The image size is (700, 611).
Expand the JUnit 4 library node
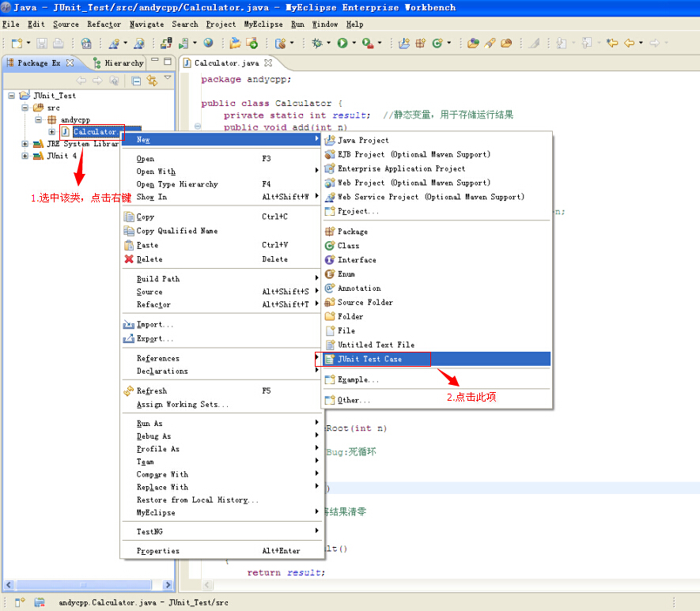coord(25,156)
